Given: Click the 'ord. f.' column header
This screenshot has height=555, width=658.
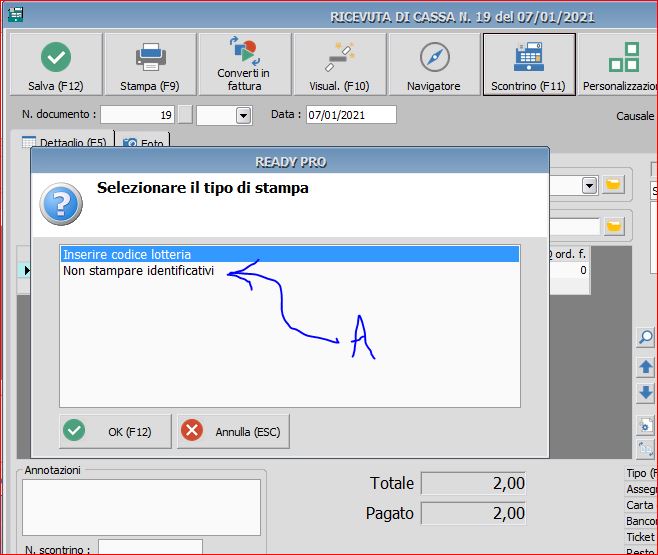Looking at the screenshot, I should coord(570,254).
